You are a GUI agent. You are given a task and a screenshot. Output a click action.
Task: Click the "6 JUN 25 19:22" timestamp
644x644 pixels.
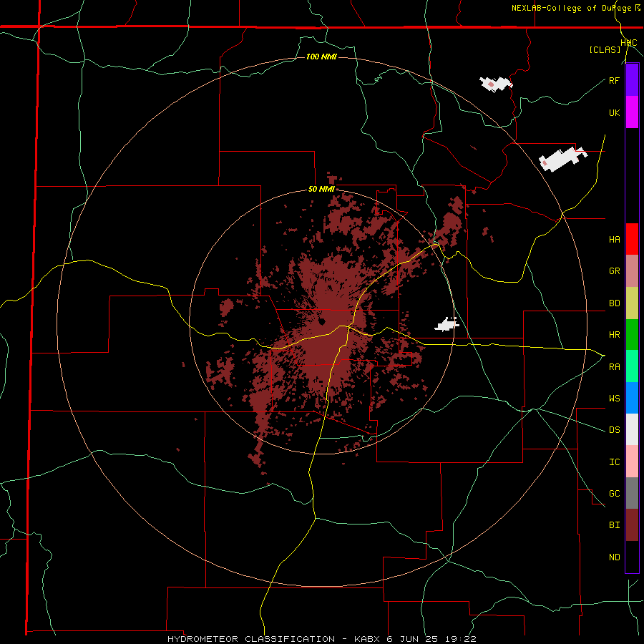pyautogui.click(x=431, y=639)
